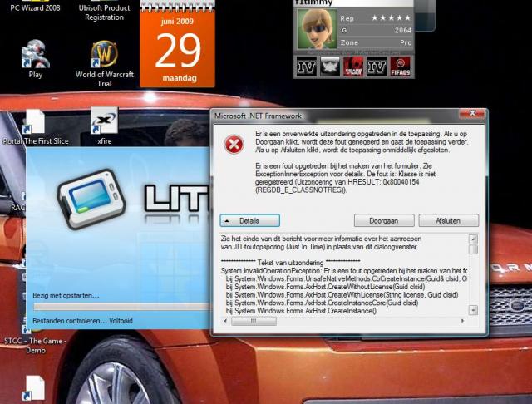Screen dimensions: 532x404
Task: Click the details vertical scrollbar down arrow
Action: [473, 310]
